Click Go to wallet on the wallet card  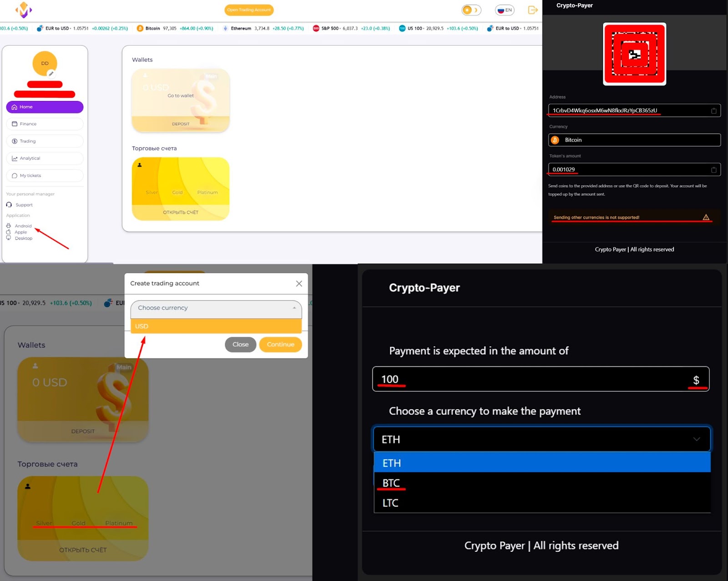click(x=181, y=96)
